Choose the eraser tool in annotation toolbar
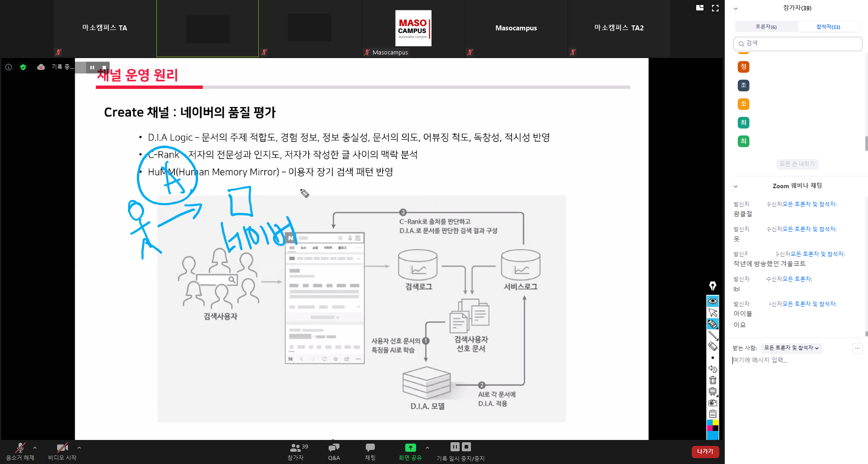The height and width of the screenshot is (464, 868). [x=713, y=347]
